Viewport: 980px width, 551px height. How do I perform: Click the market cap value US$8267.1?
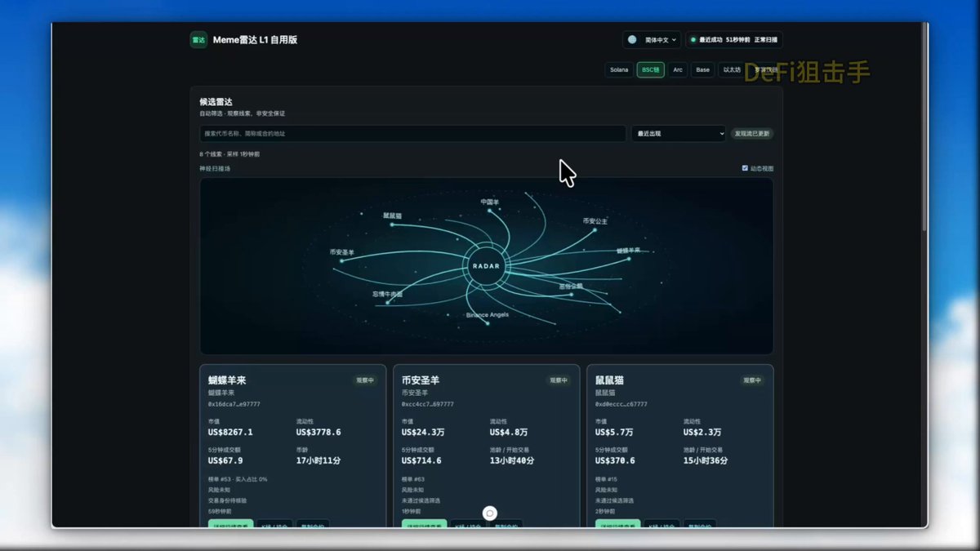230,432
